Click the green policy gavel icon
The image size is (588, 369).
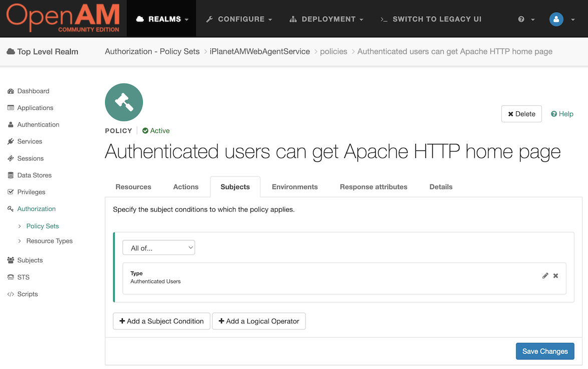[x=124, y=102]
